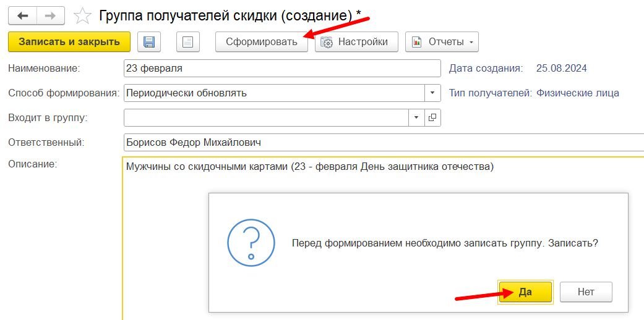
Task: Click the open-form icon beside Входит в группу
Action: click(x=433, y=117)
